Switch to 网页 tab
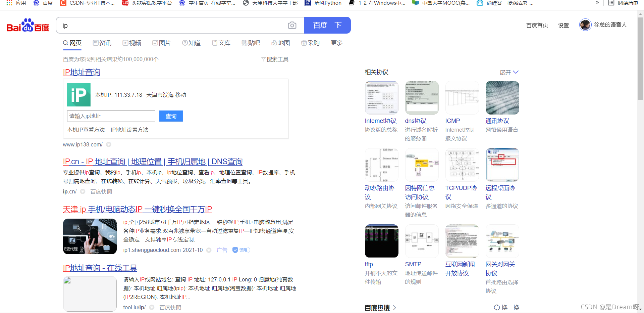Screen dimensions: 644x313 point(72,43)
